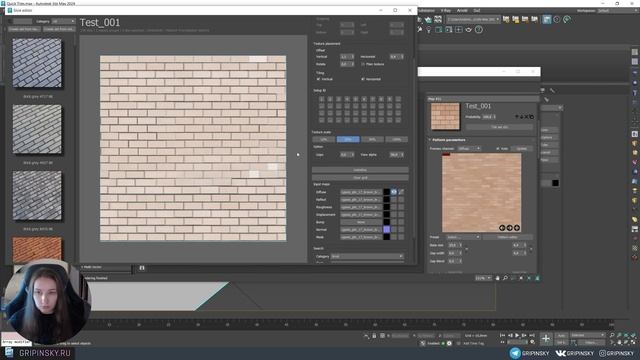Toggle the Vertical tiling checkbox
This screenshot has width=640, height=360.
[319, 79]
